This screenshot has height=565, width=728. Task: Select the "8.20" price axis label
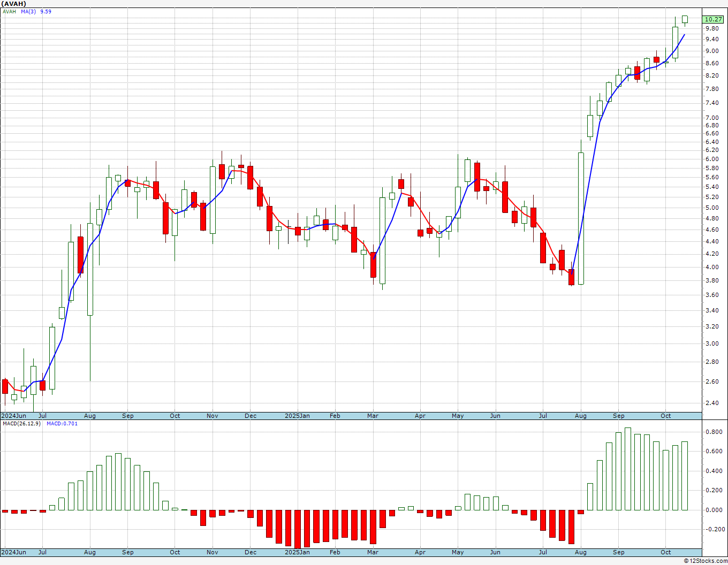[x=712, y=75]
